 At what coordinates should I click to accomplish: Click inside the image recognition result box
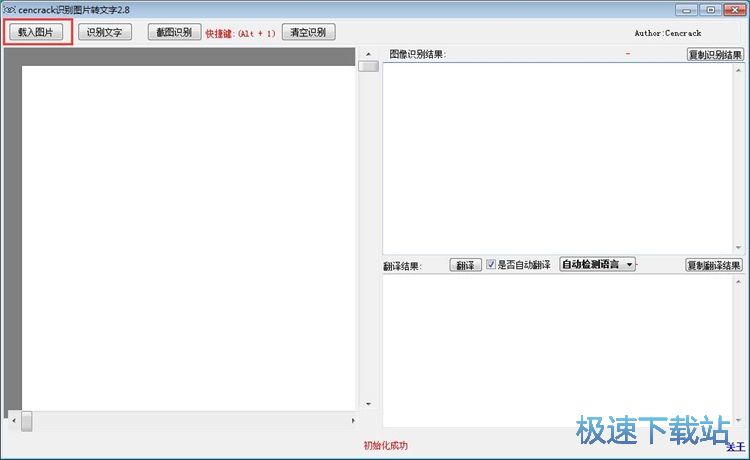tap(558, 158)
